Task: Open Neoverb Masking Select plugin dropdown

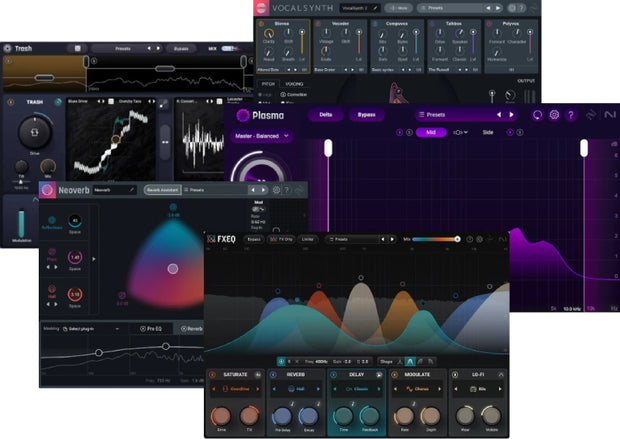Action: [x=92, y=329]
